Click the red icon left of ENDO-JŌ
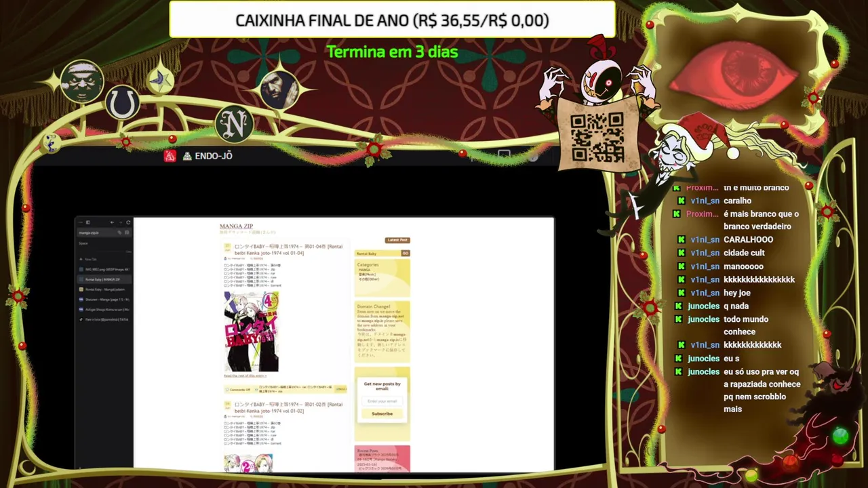Screen dimensions: 868x488 click(170, 156)
